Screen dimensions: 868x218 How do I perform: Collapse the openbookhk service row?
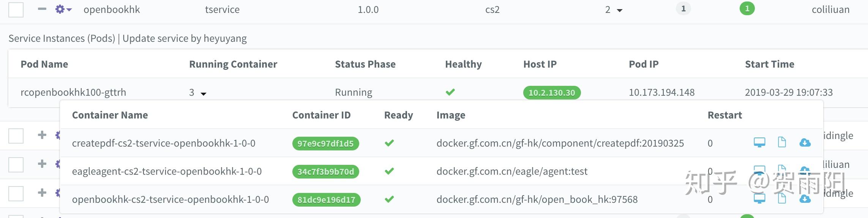click(x=42, y=9)
